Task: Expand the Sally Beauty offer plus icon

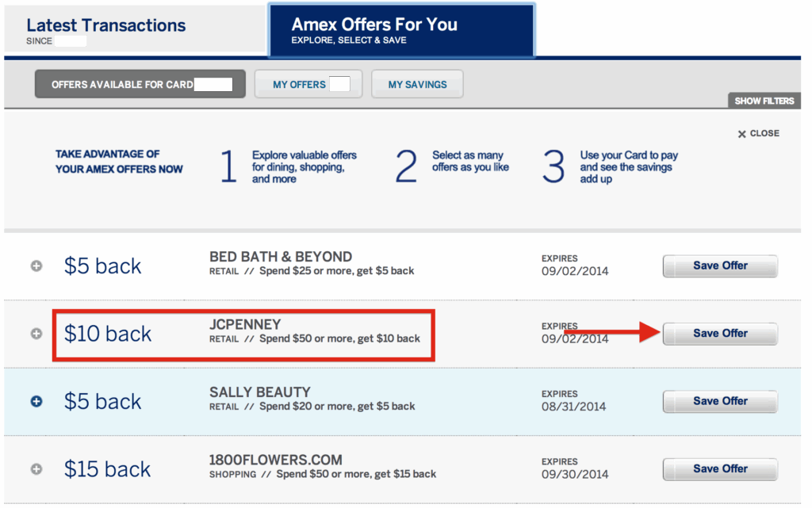Action: [x=36, y=402]
